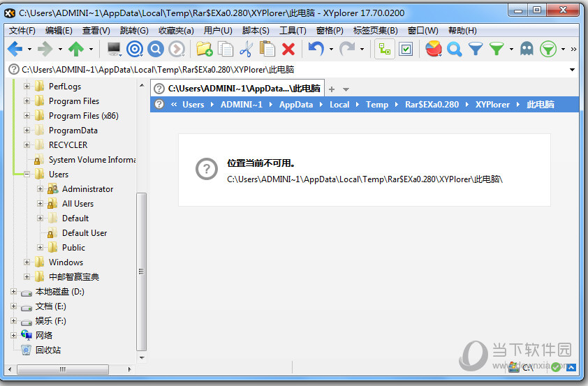Click Rar$EXa0.280 breadcrumb segment
The height and width of the screenshot is (386, 588).
point(432,105)
